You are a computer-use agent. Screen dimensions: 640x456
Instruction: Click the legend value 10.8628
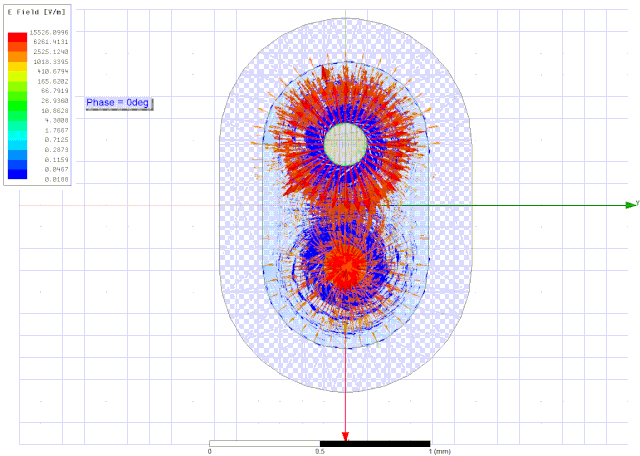coord(55,111)
